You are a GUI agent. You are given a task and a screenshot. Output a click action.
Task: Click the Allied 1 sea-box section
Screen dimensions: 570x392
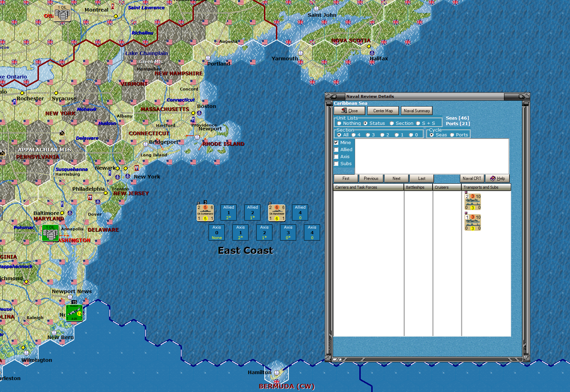(x=229, y=212)
